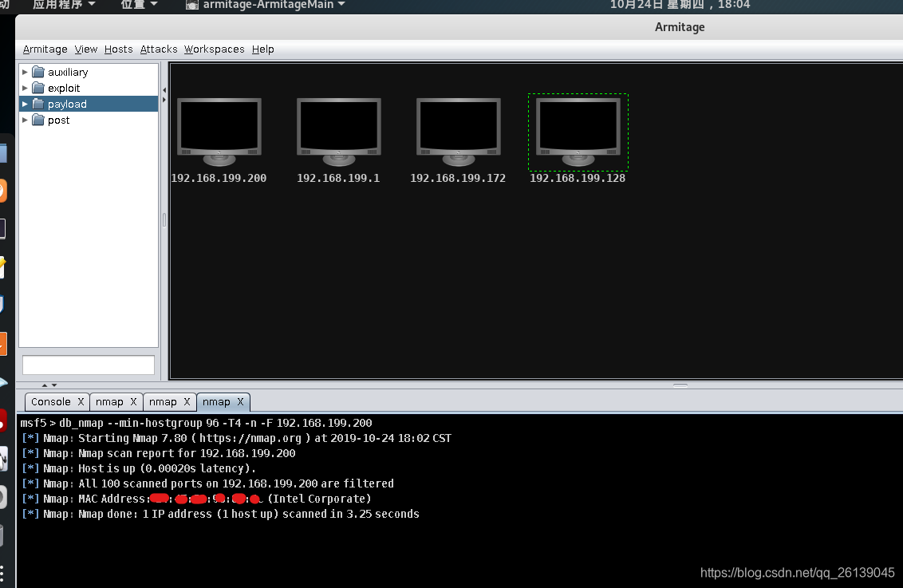The height and width of the screenshot is (588, 903).
Task: Switch to the second nmap tab
Action: pos(163,402)
